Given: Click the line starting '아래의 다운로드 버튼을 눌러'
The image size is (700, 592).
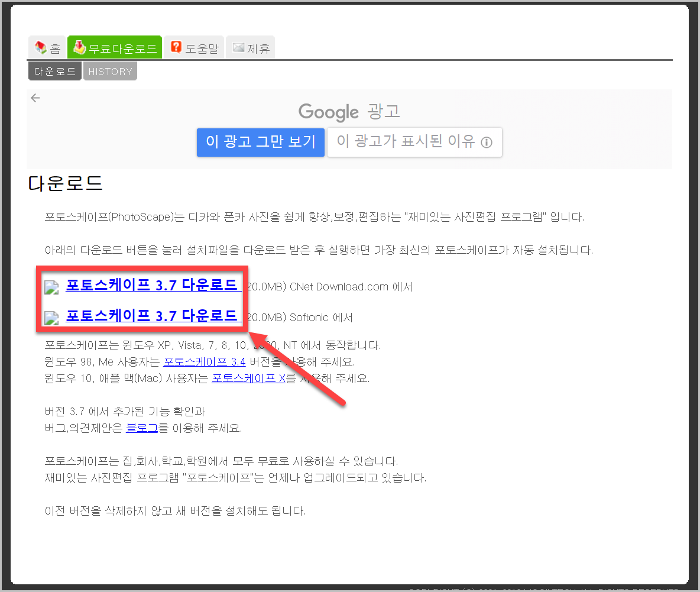Looking at the screenshot, I should (319, 250).
